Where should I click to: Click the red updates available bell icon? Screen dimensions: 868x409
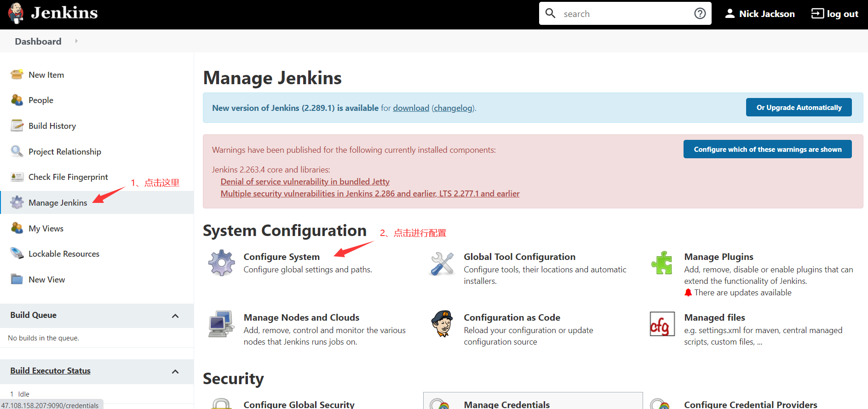[x=688, y=293]
